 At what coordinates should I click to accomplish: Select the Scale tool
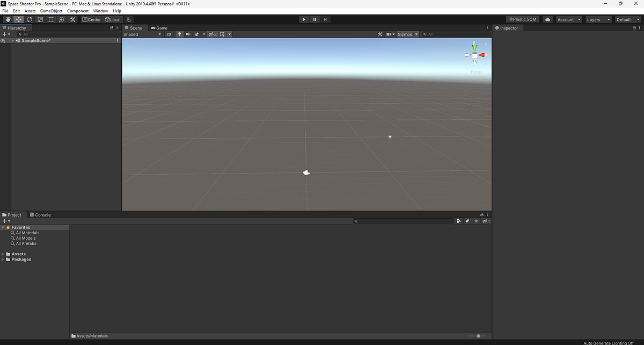tap(40, 19)
